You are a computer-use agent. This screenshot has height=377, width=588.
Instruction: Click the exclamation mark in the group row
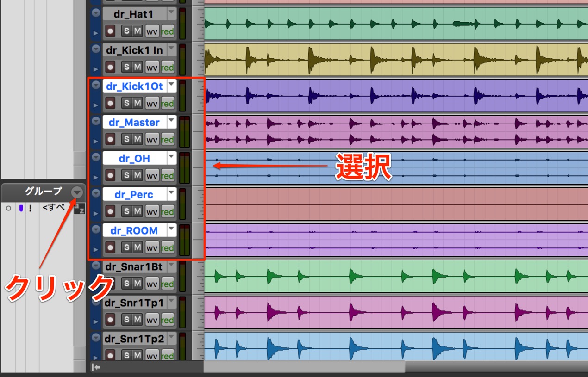click(30, 208)
